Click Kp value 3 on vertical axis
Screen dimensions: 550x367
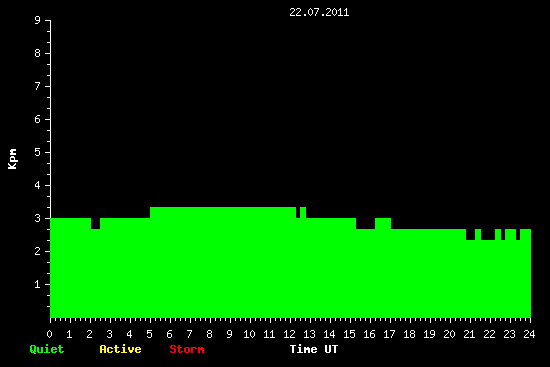pyautogui.click(x=38, y=218)
